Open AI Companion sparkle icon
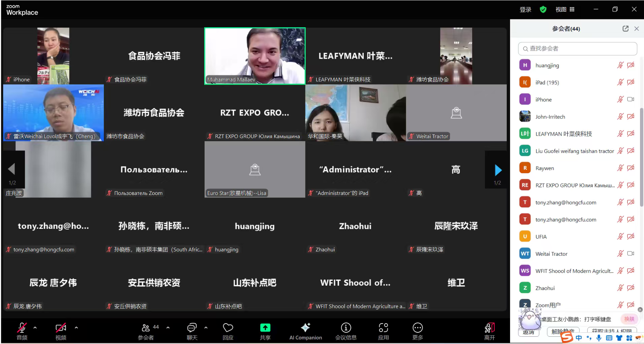644x344 pixels. click(x=305, y=327)
